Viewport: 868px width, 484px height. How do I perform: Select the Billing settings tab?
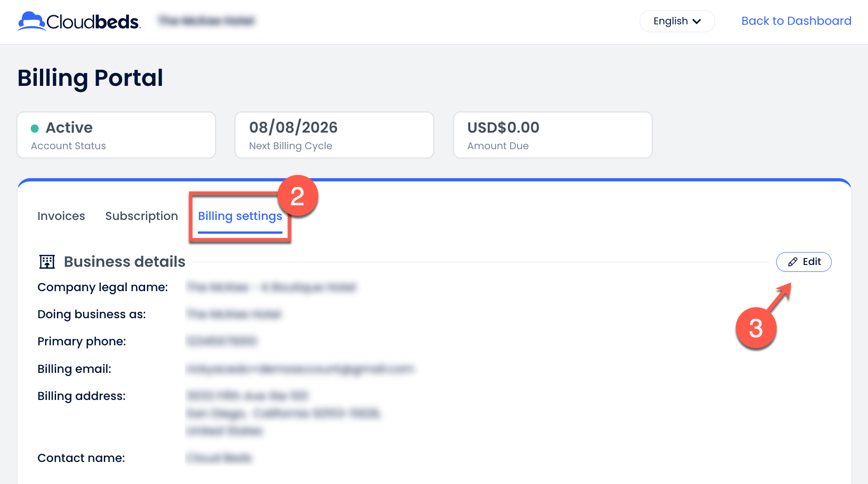[240, 216]
